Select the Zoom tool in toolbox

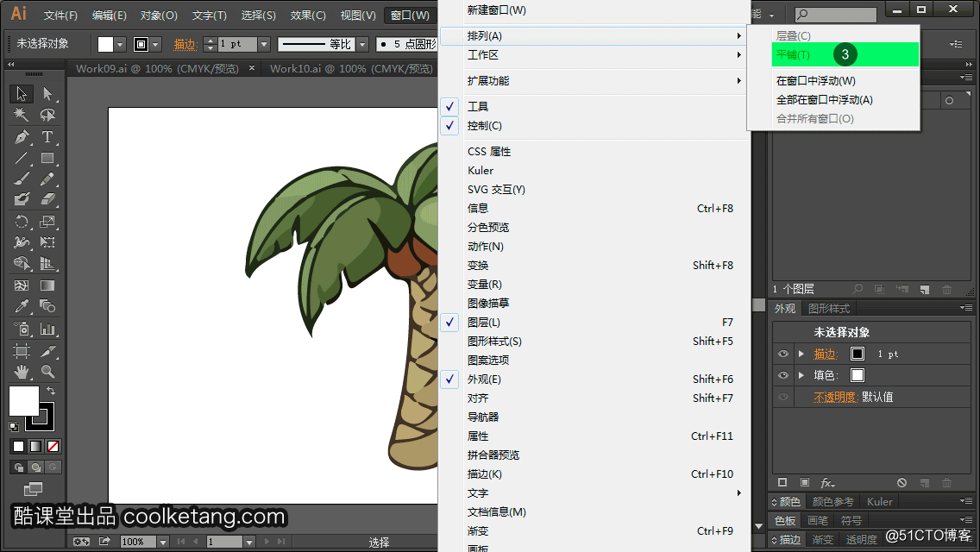(47, 372)
